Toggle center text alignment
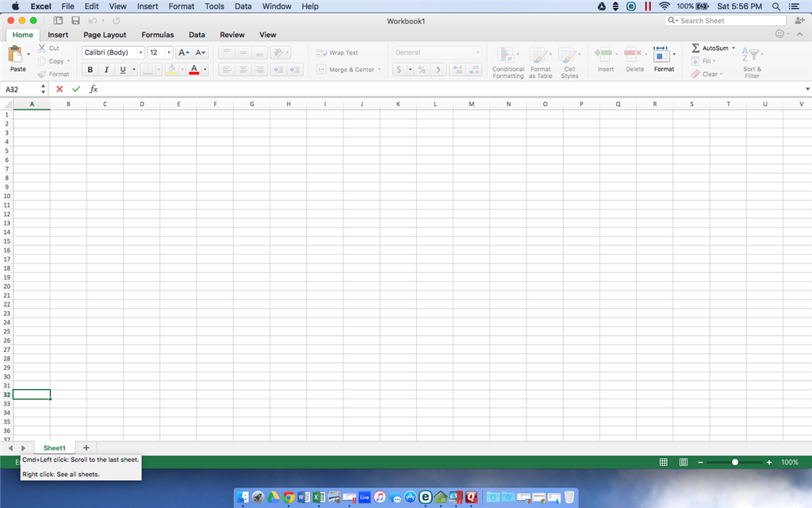Viewport: 812px width, 508px height. [243, 70]
